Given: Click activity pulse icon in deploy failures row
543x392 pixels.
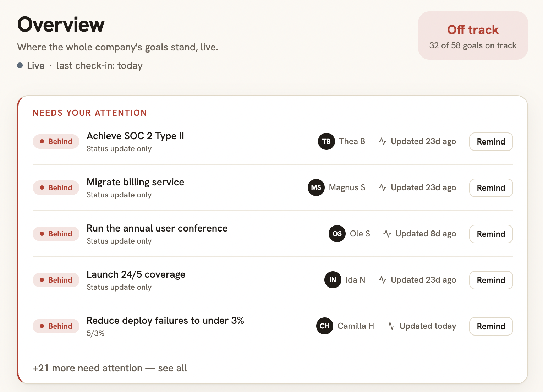Looking at the screenshot, I should [391, 326].
